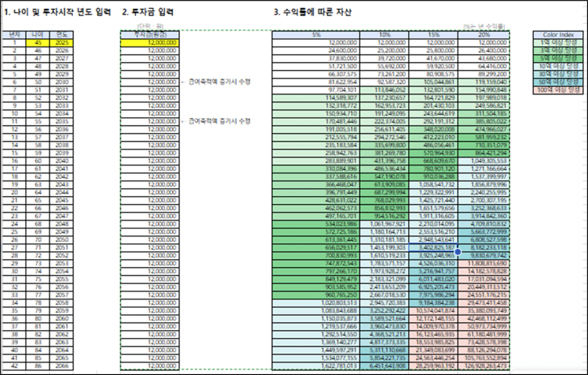The height and width of the screenshot is (375, 588).
Task: Click the 10억 이상 달성 legend swatch
Action: 558,66
